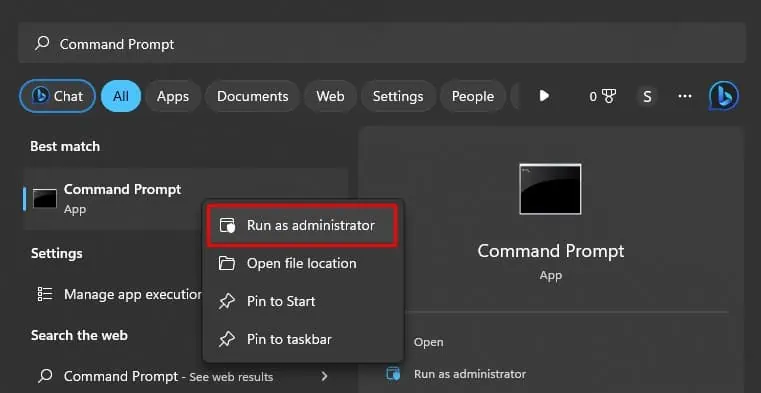Viewport: 761px width, 393px height.
Task: Switch to the Apps filter tab
Action: [173, 96]
